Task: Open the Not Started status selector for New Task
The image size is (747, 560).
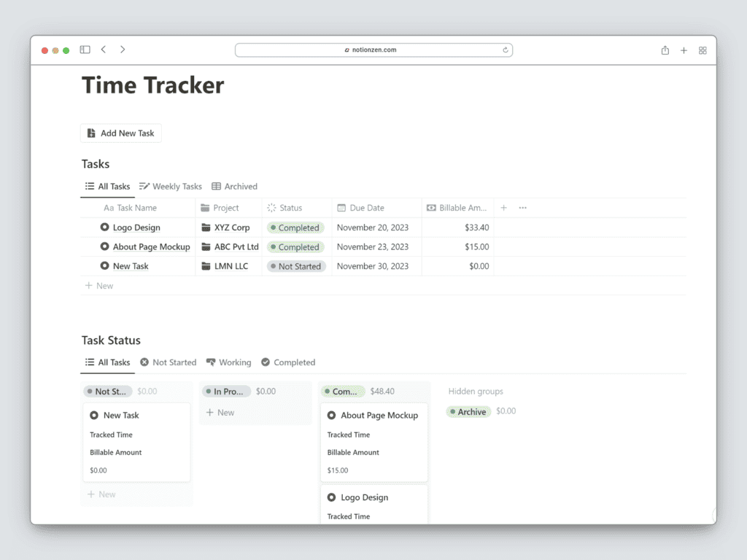Action: [296, 266]
